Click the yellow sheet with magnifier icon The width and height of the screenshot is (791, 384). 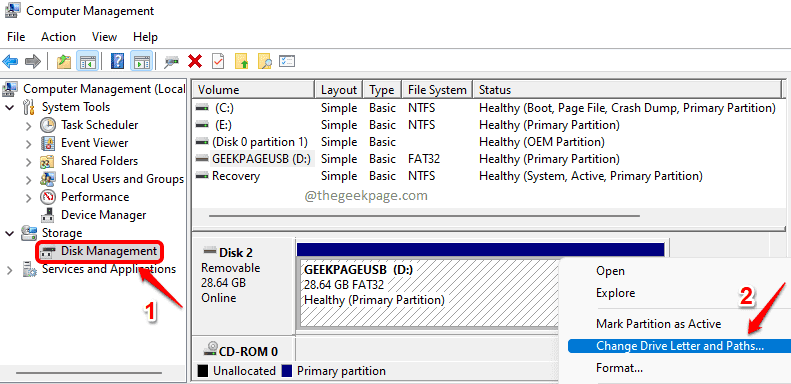click(264, 62)
